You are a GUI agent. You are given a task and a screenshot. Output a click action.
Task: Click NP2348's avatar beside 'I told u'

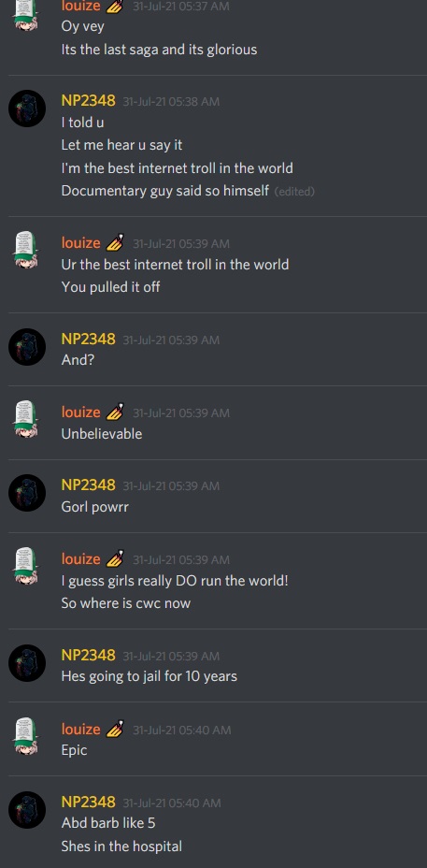27,108
